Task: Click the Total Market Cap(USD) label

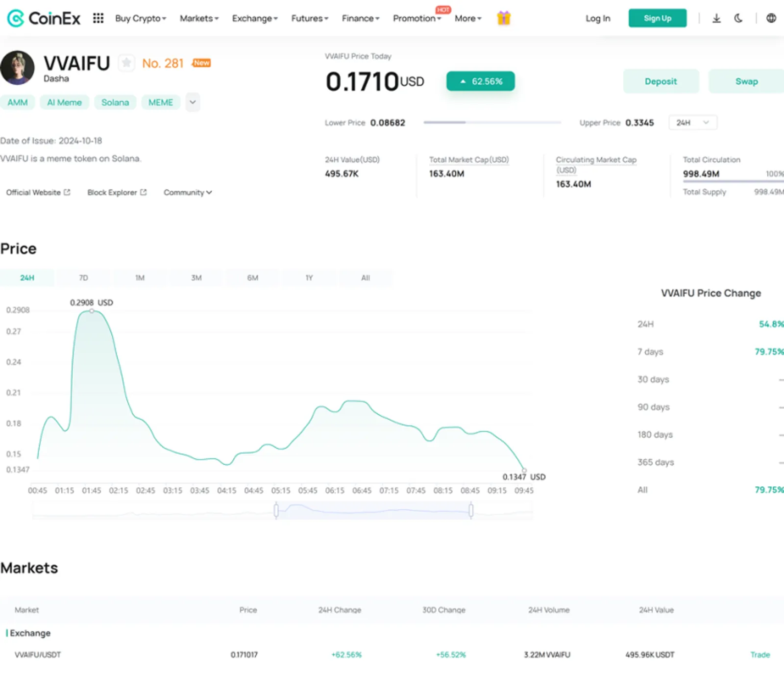Action: pos(469,160)
